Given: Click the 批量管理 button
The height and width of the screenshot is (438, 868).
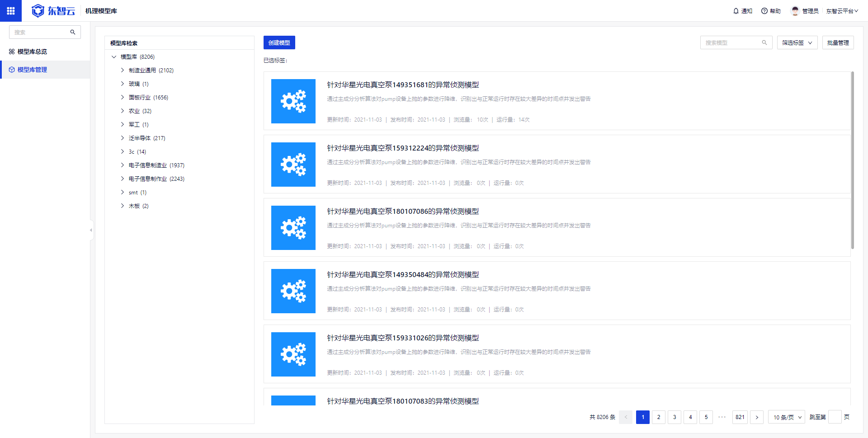Looking at the screenshot, I should (x=838, y=42).
